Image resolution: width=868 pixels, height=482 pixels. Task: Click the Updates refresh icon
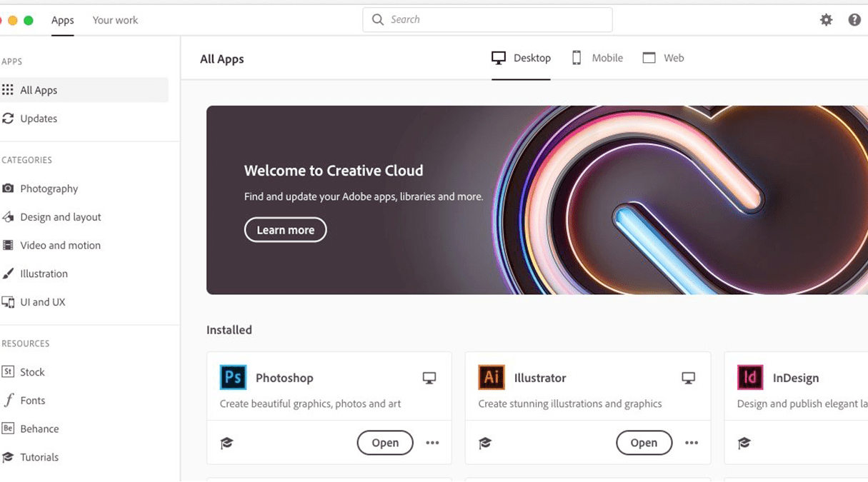click(x=8, y=119)
